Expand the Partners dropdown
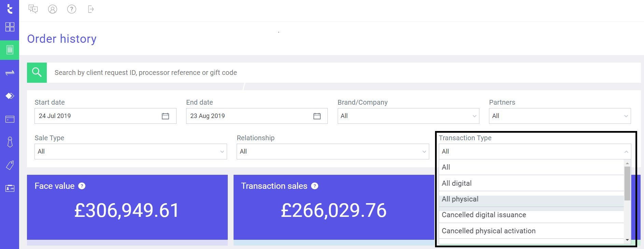This screenshot has width=644, height=249. 559,116
